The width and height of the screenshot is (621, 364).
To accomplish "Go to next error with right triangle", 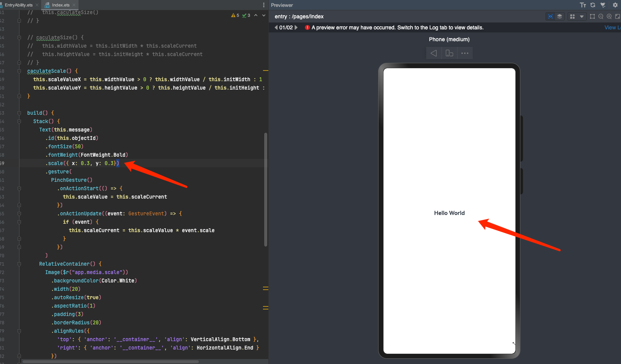I will [x=296, y=27].
